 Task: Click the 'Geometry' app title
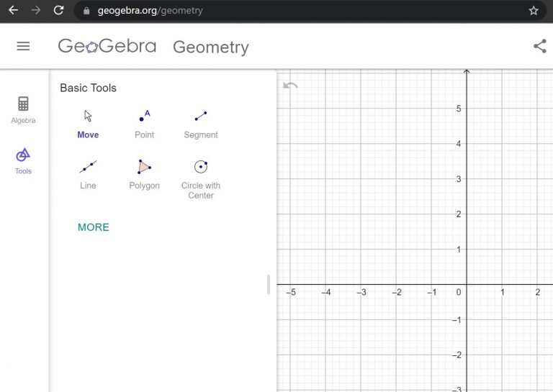pyautogui.click(x=211, y=47)
